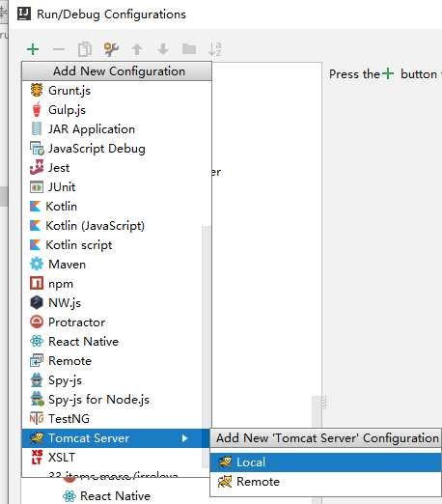Click the green plus Add Configuration button
The width and height of the screenshot is (442, 504).
pyautogui.click(x=33, y=49)
